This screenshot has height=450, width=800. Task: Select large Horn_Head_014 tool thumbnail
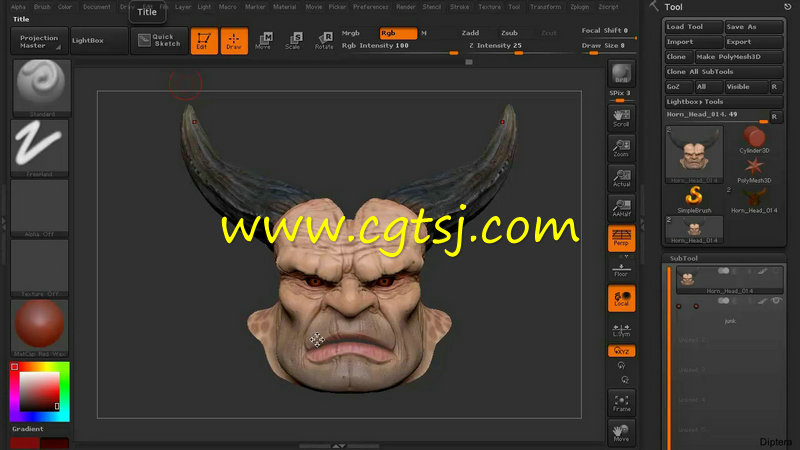pos(694,155)
